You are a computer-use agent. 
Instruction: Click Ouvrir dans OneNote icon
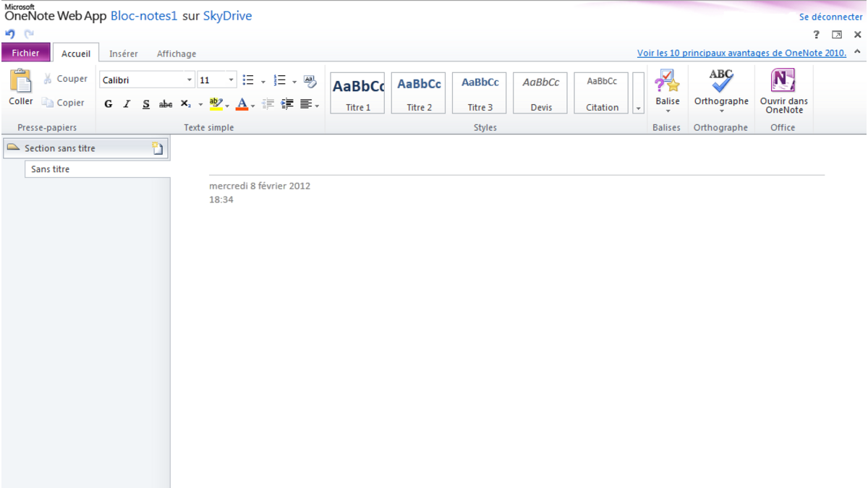(783, 91)
